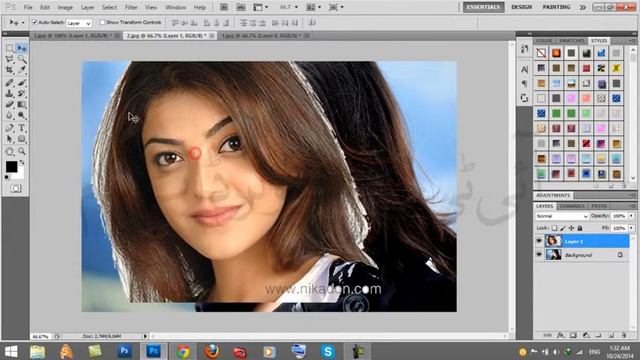Select the Clone Stamp tool

click(x=9, y=93)
